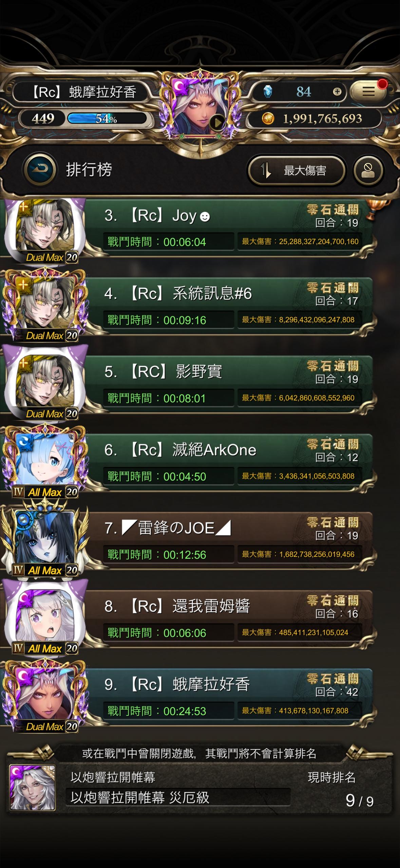400x868 pixels.
Task: Open the hamburger menu with red notification
Action: 368,91
